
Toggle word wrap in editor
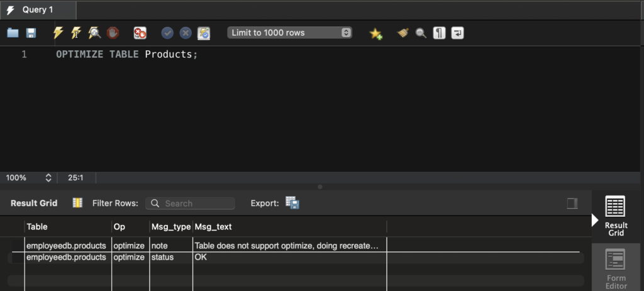[x=457, y=33]
